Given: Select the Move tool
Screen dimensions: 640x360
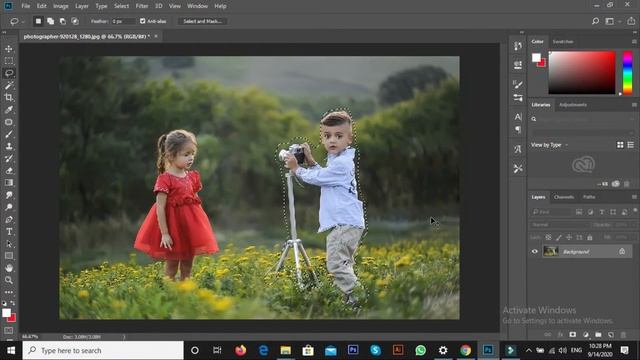Looking at the screenshot, I should (9, 49).
